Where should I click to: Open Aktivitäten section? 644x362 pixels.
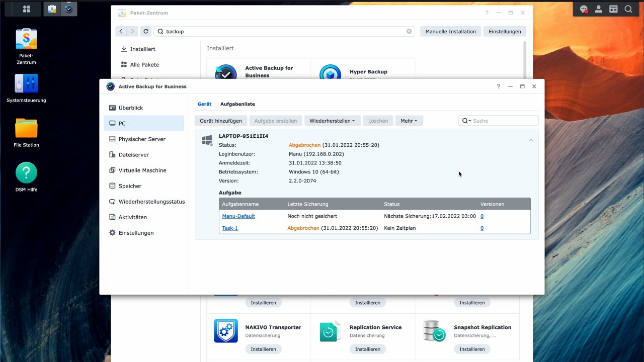(x=144, y=217)
